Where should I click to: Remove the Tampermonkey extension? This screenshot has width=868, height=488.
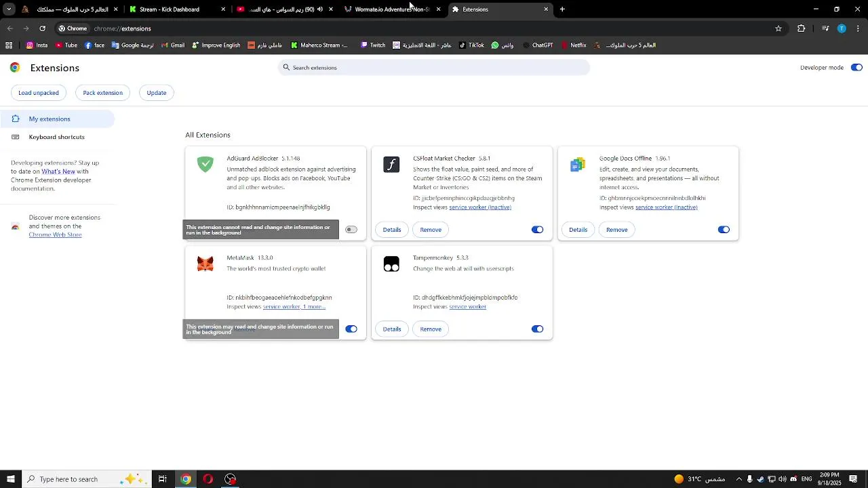click(431, 329)
